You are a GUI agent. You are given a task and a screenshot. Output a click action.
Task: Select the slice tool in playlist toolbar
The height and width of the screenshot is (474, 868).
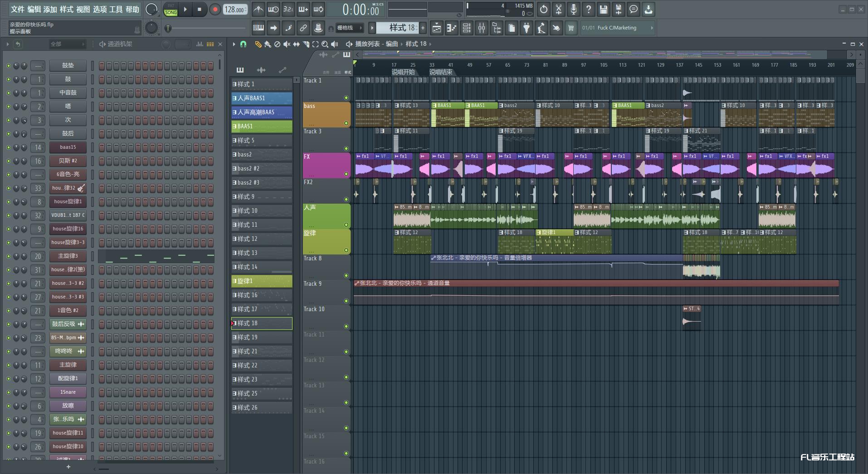(x=306, y=44)
